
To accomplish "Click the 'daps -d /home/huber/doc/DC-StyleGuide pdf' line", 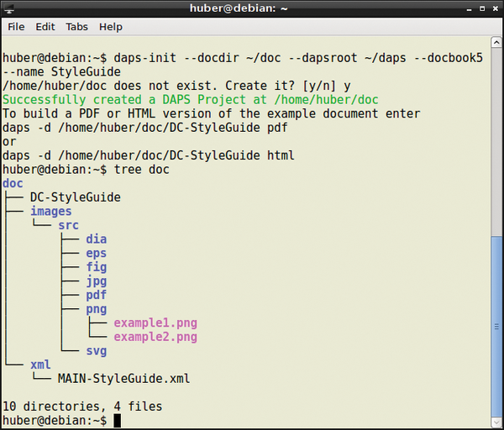I will [x=145, y=128].
